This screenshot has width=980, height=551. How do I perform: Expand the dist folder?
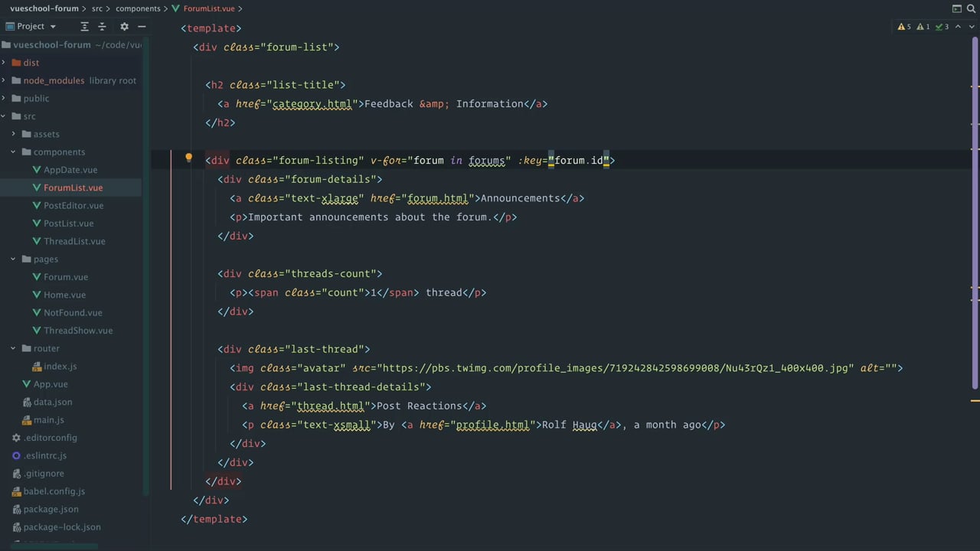4,63
